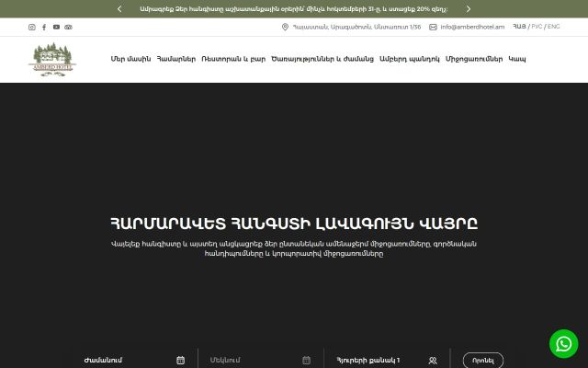Click the Մեկնում check-out field
Viewport: 588px width, 368px height.
(261, 360)
